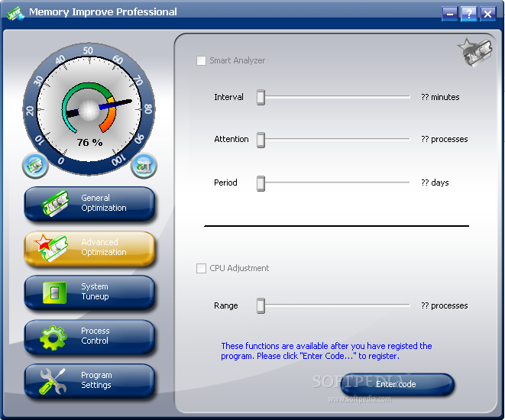This screenshot has width=505, height=420.
Task: Click the Memory Improve app icon in title bar
Action: (x=15, y=14)
